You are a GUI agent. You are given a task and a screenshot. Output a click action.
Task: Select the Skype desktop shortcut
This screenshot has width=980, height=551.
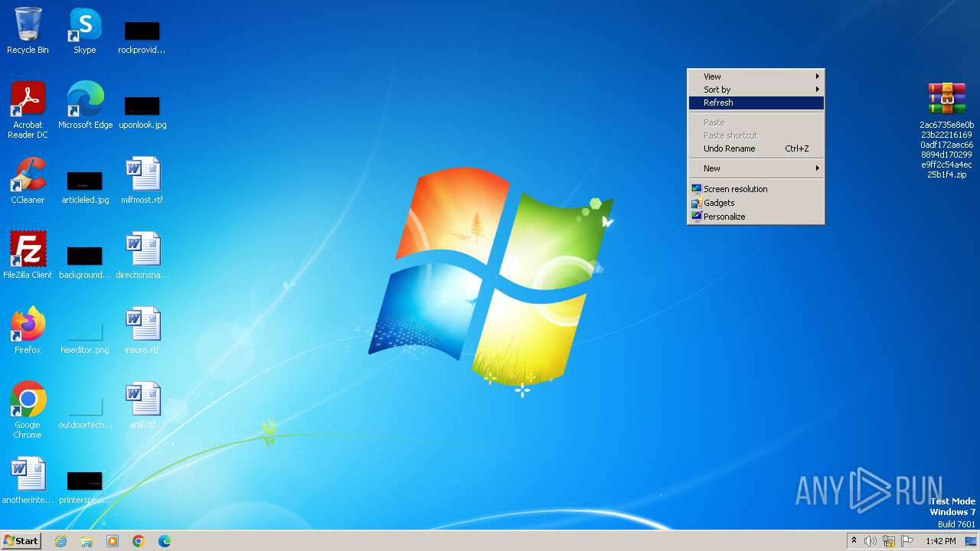[x=85, y=31]
